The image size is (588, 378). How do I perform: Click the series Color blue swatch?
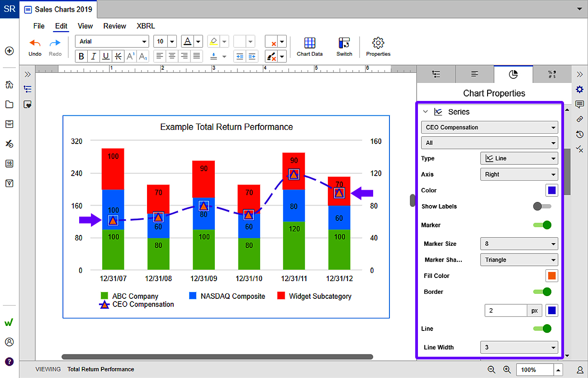click(552, 190)
